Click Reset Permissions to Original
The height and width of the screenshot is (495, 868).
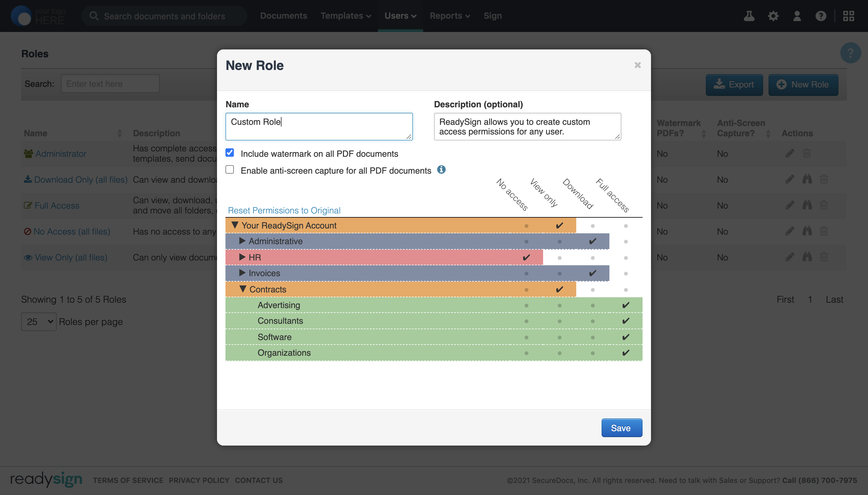(x=284, y=210)
